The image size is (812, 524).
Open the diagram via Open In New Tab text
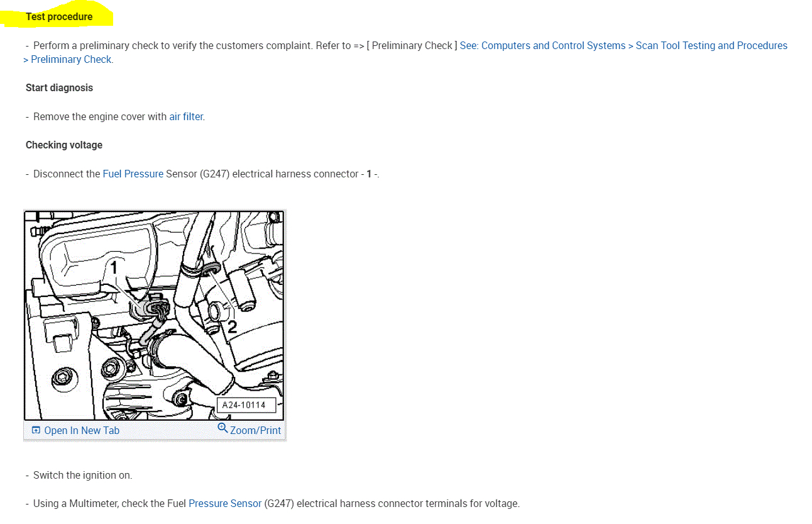tap(82, 430)
